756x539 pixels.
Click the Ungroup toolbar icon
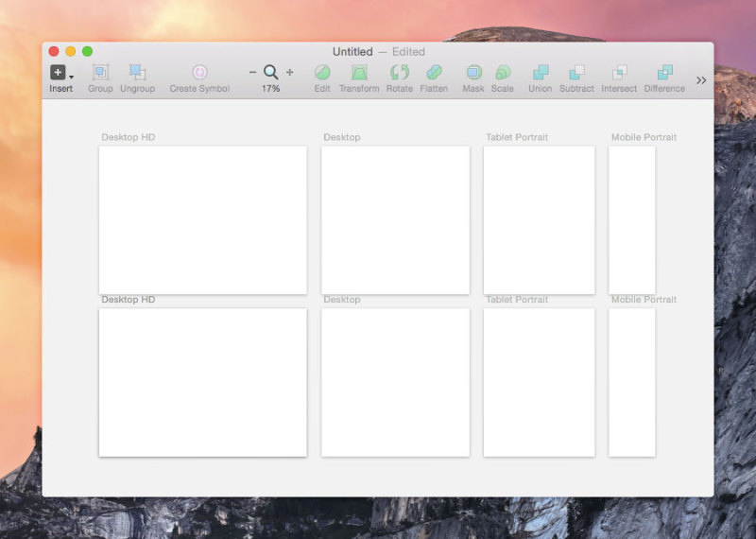point(137,73)
